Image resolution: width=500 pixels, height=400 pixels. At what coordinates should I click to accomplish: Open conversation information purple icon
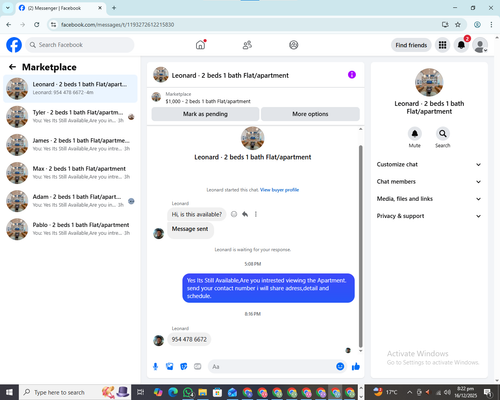(x=352, y=75)
